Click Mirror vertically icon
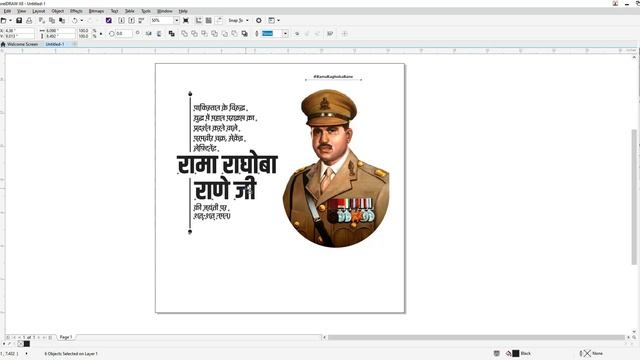 point(159,33)
